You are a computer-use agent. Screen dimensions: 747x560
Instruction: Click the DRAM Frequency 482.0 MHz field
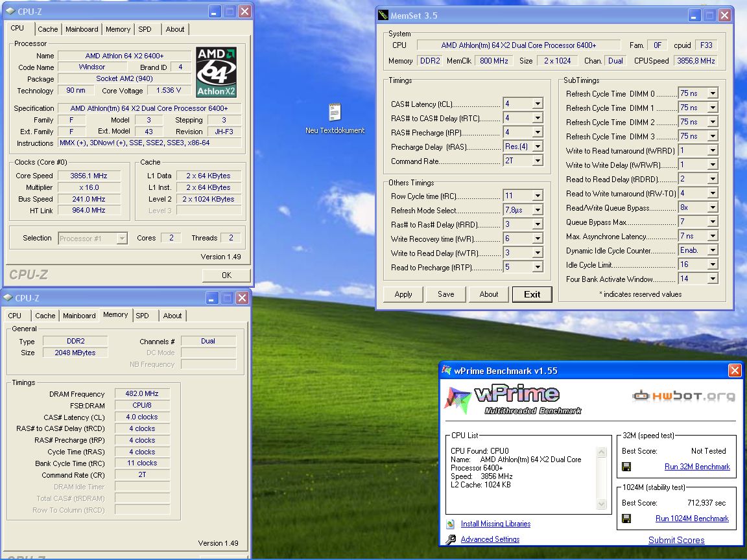click(142, 394)
